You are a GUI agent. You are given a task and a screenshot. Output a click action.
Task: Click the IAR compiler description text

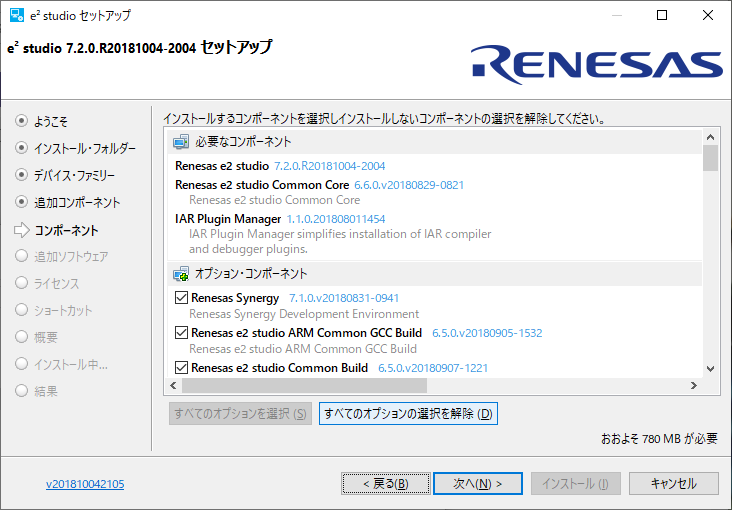click(340, 241)
